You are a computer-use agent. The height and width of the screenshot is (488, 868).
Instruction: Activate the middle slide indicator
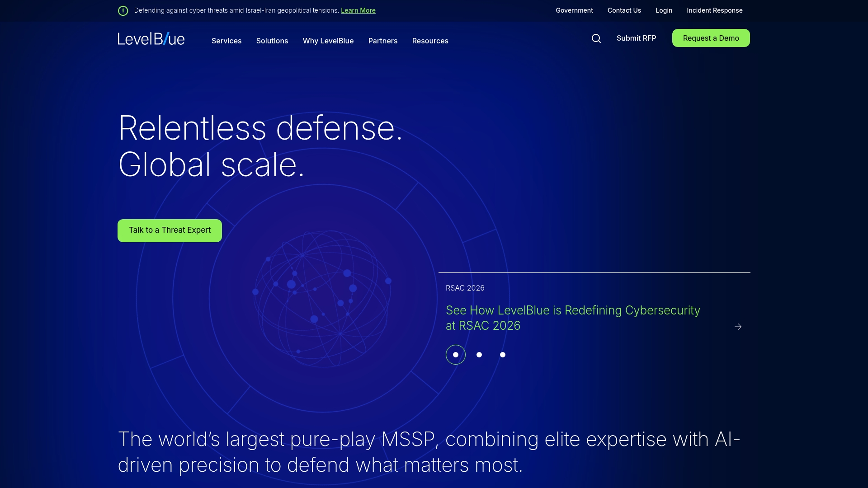click(479, 355)
